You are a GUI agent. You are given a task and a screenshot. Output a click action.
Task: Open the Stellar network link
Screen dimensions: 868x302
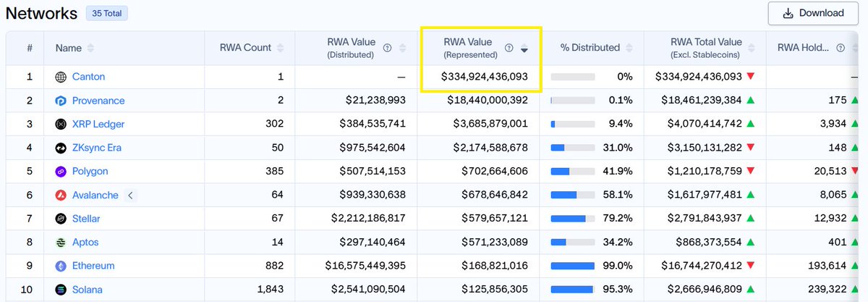[86, 219]
